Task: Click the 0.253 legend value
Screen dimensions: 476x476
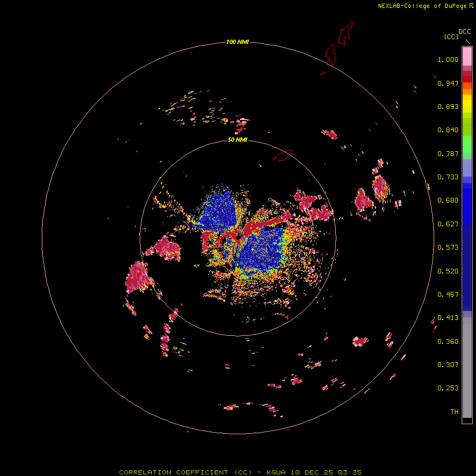Action: coord(448,388)
